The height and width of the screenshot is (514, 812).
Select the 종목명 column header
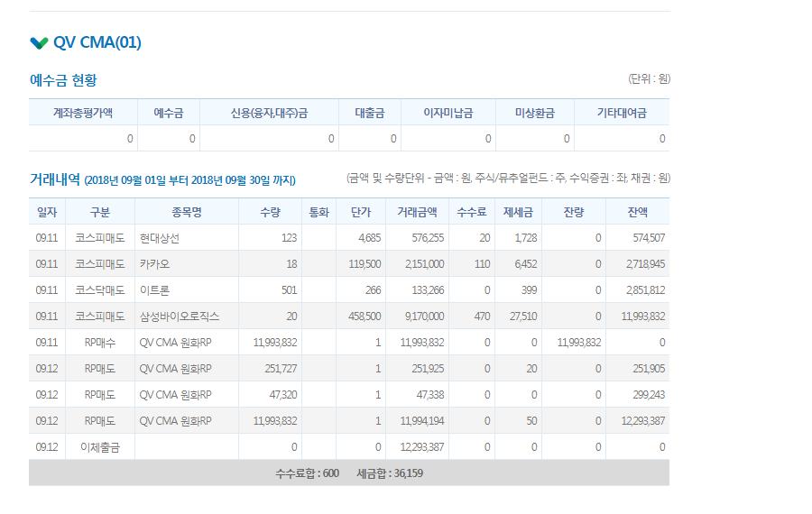(187, 212)
